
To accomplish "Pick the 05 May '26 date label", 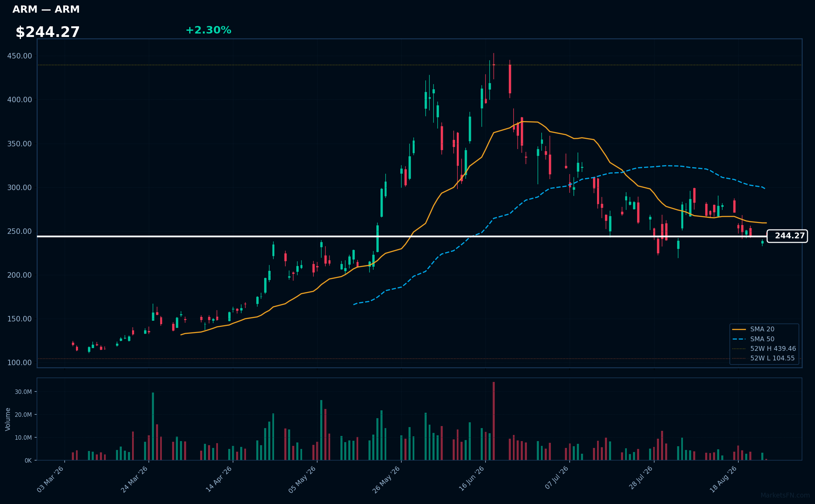I will tap(302, 479).
